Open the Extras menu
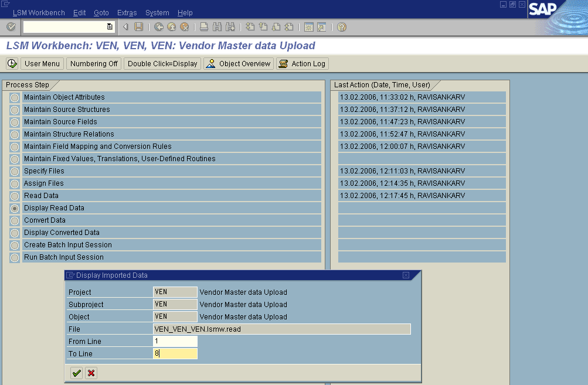Viewport: 588px width, 385px height. 127,13
